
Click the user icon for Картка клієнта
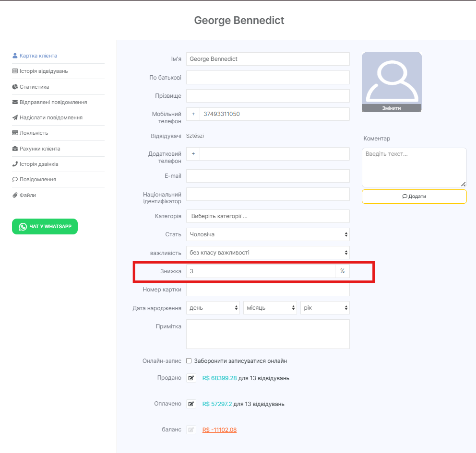[15, 56]
